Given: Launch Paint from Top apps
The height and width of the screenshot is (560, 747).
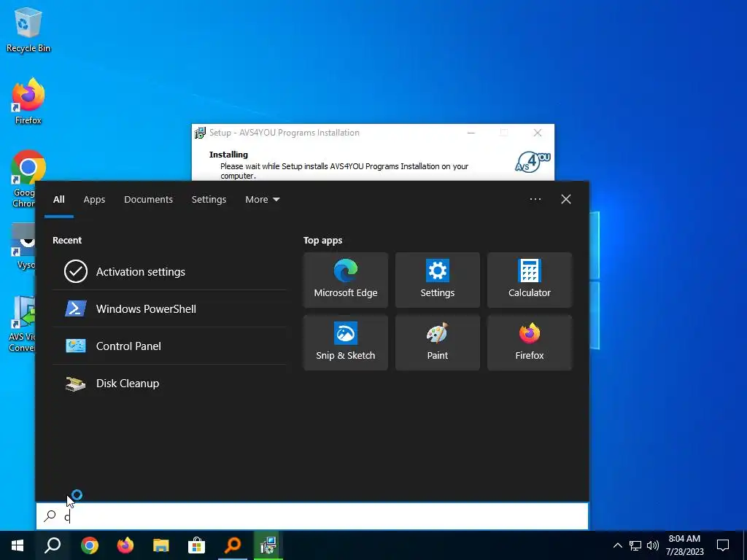Looking at the screenshot, I should 438,343.
